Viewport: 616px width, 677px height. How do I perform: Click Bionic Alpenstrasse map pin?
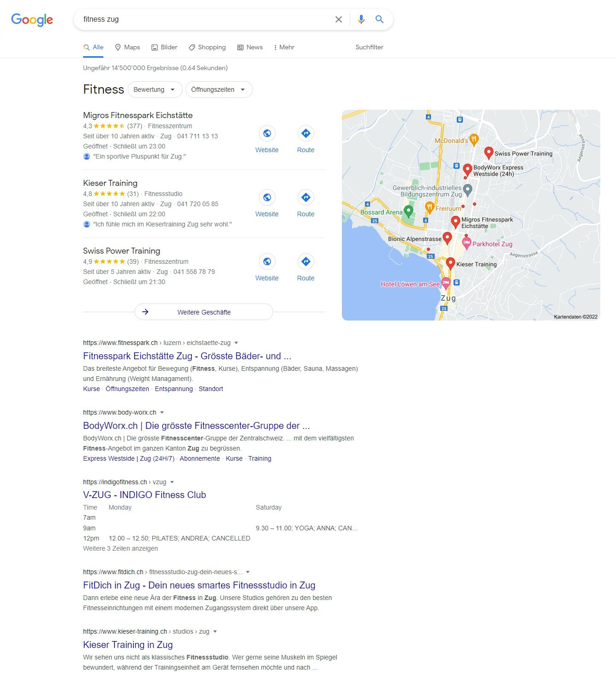pos(447,238)
